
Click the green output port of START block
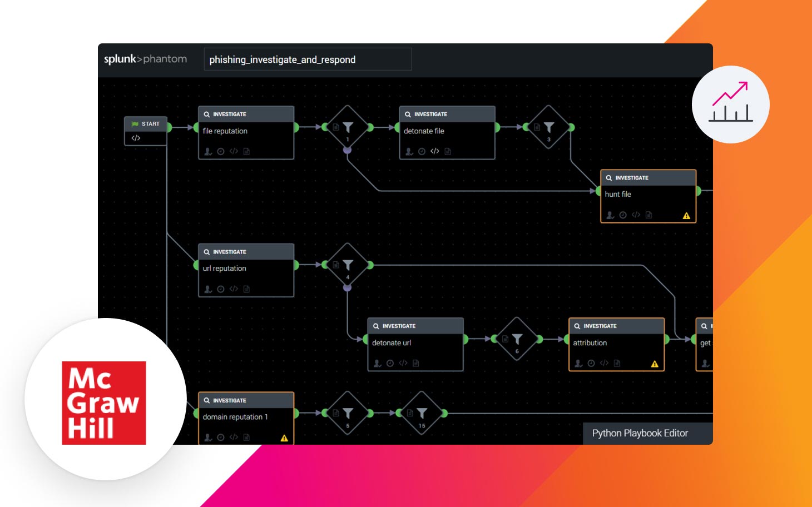[169, 127]
